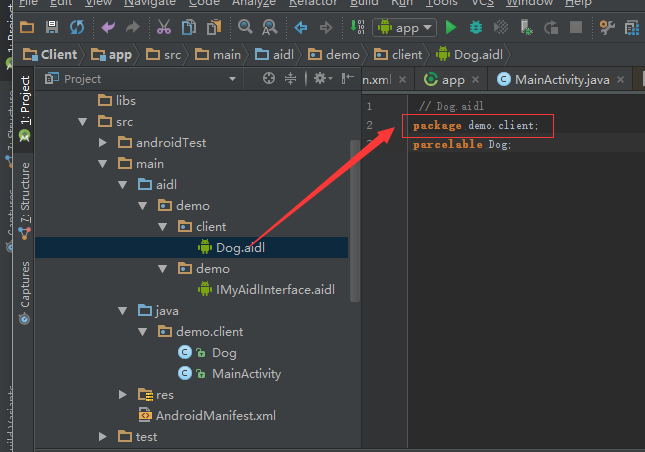Click the aidl breadcrumb
This screenshot has width=645, height=452.
pos(274,55)
